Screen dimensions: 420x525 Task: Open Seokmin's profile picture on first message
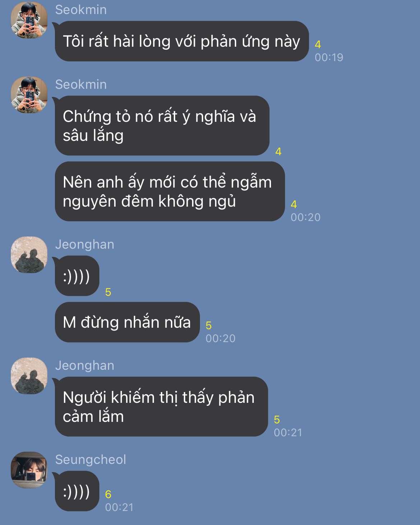pos(29,20)
